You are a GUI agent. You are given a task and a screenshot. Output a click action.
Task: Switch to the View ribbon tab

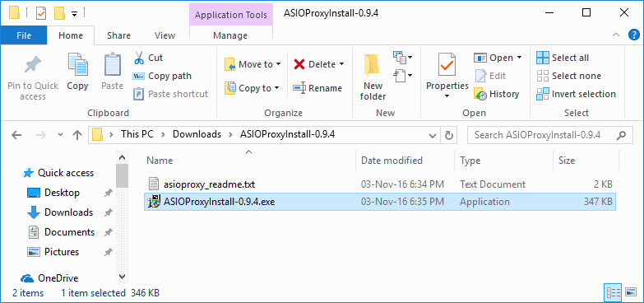(x=165, y=35)
